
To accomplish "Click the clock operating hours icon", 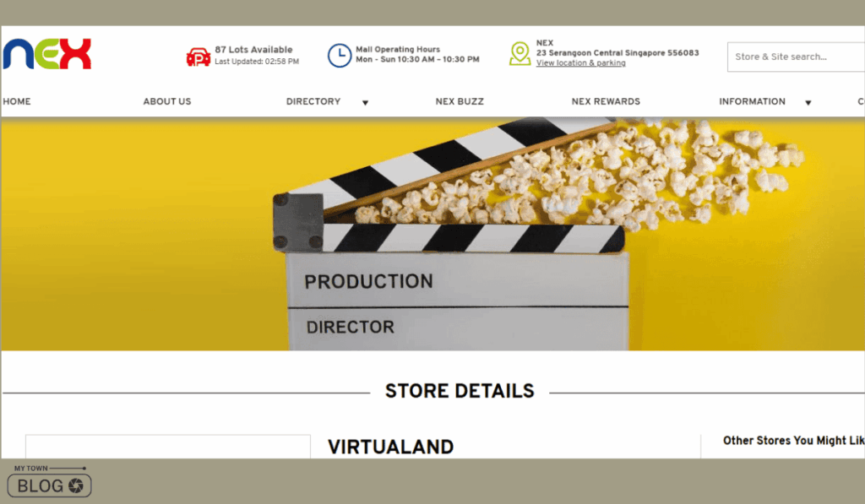I will click(340, 56).
